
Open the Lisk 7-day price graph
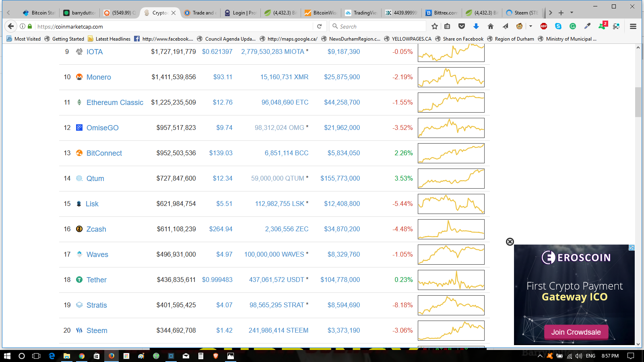(451, 204)
